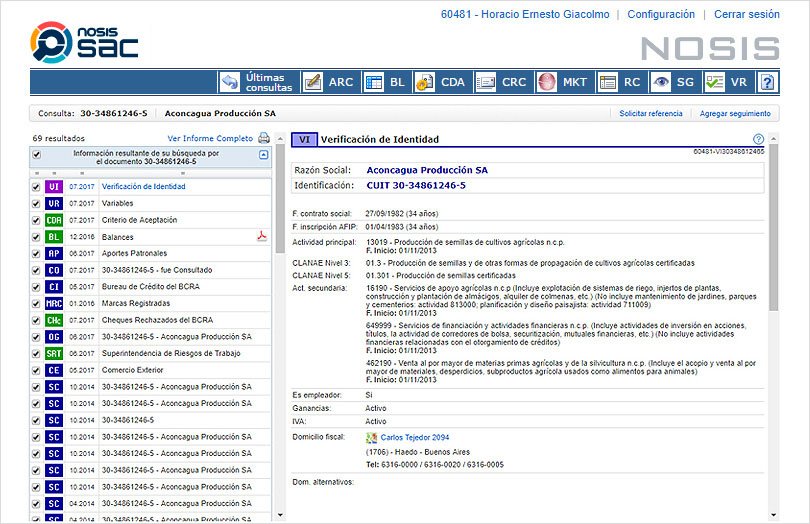Click Agregar seguimiento link

(x=735, y=113)
